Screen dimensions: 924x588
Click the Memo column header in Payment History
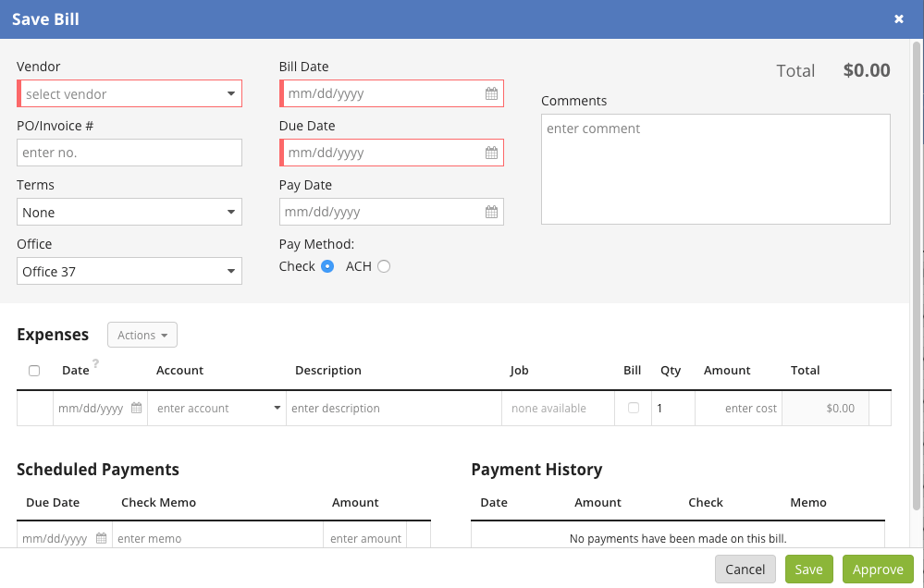[x=807, y=503]
